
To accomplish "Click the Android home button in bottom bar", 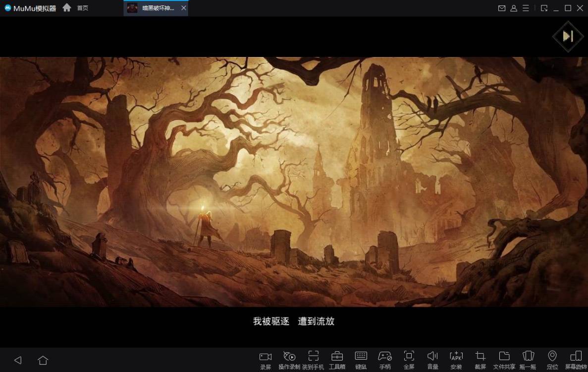I will [43, 361].
